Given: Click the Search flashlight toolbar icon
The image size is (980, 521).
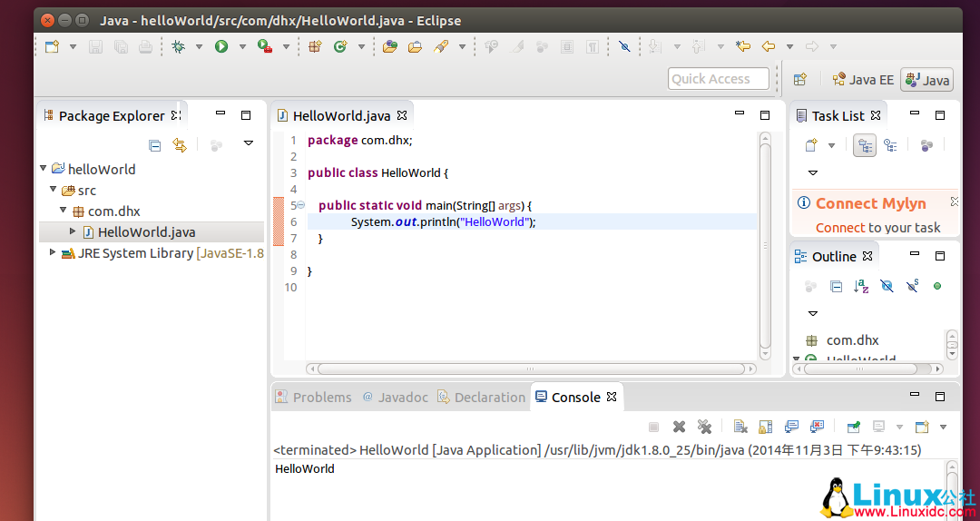Looking at the screenshot, I should click(x=441, y=46).
